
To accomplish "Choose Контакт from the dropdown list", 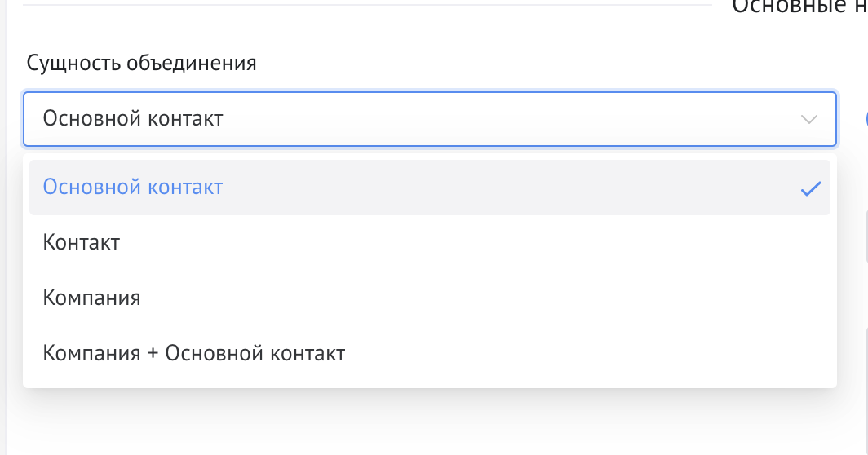I will coord(82,242).
